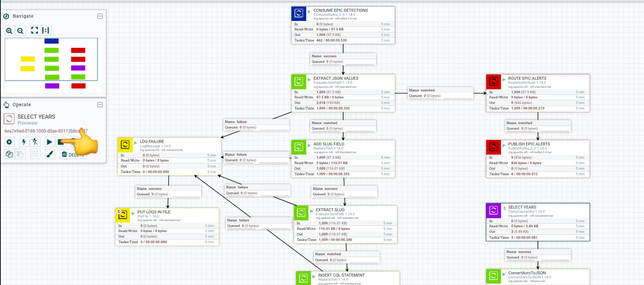Screen dimensions: 644x285
Task: Click the INSERT CQL STATEMENT title
Action: coord(341,275)
